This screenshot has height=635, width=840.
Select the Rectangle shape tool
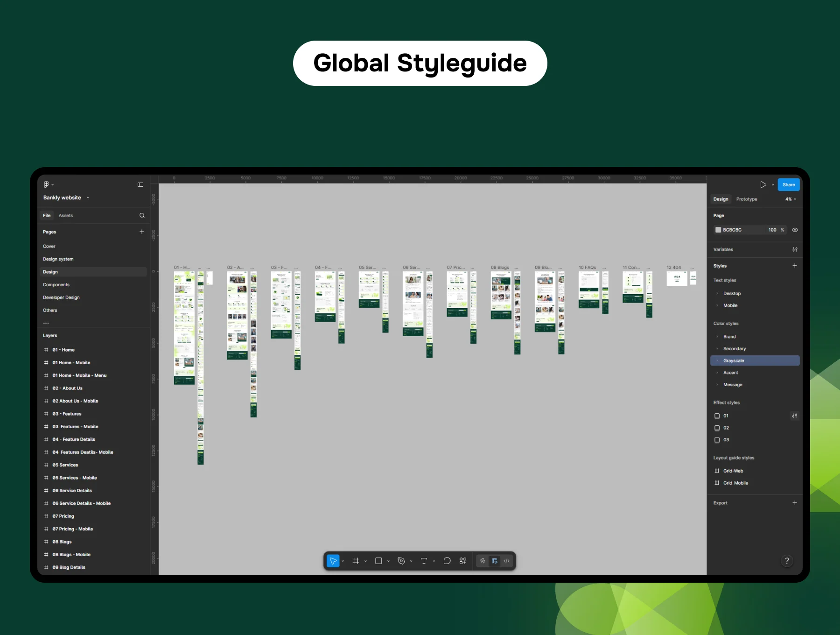378,561
